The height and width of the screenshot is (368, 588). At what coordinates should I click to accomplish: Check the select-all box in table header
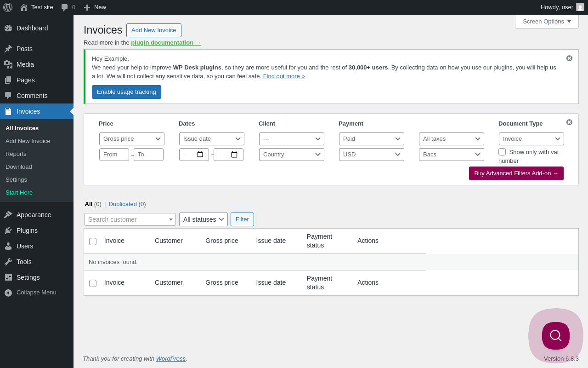(93, 241)
